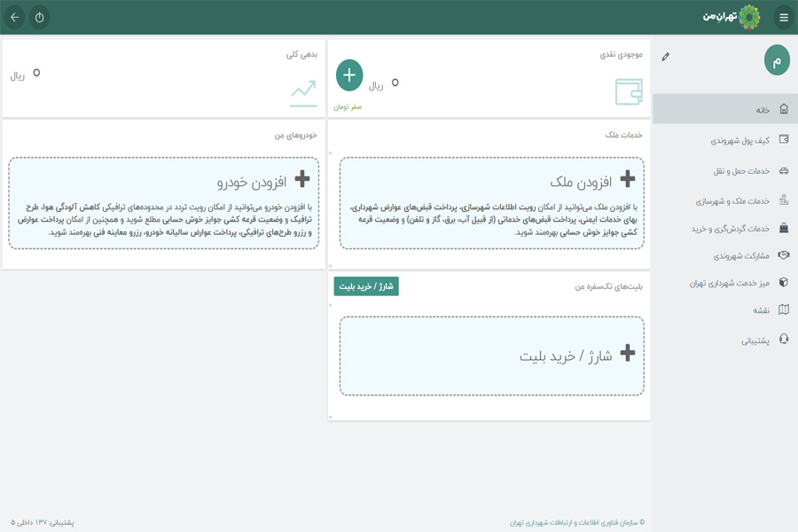798x532 pixels.
Task: Open نقشه map sidebar item
Action: tap(725, 310)
